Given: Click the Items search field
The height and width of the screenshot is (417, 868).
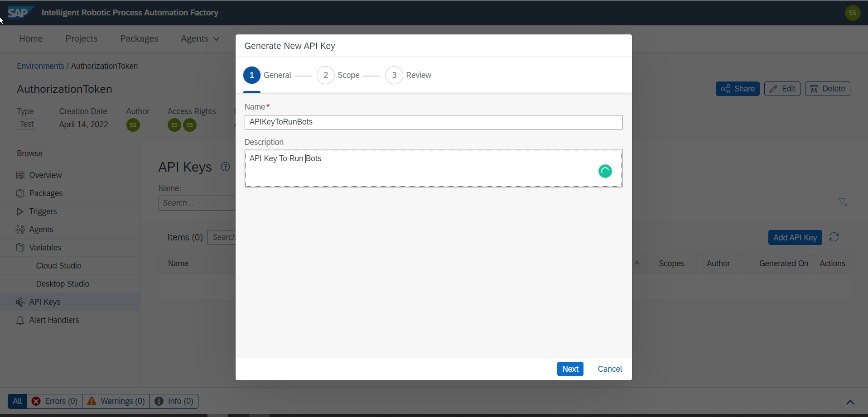Looking at the screenshot, I should click(x=222, y=237).
